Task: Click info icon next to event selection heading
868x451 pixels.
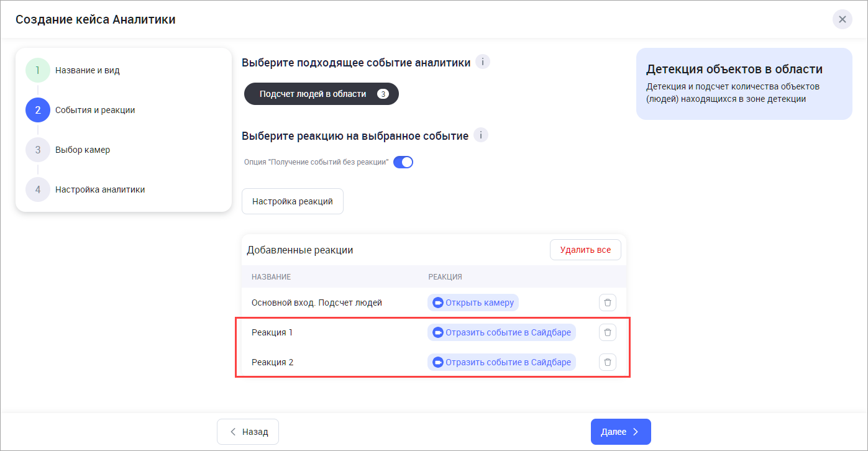Action: click(483, 62)
